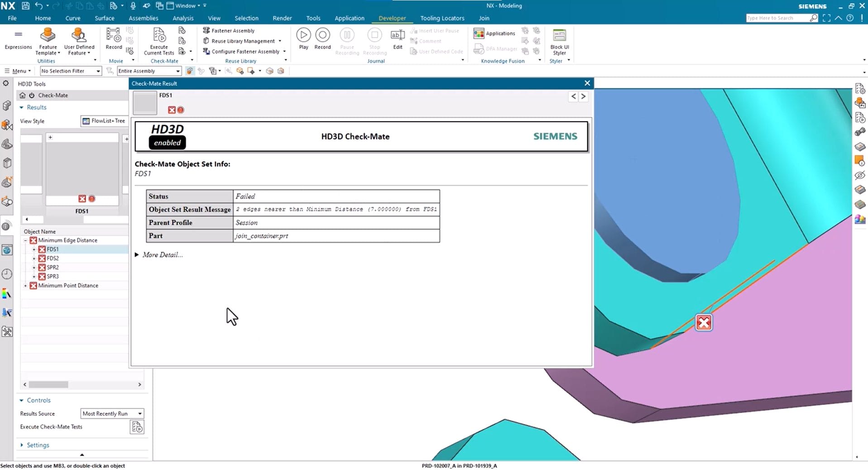Click the journal Edit icon

[x=398, y=35]
